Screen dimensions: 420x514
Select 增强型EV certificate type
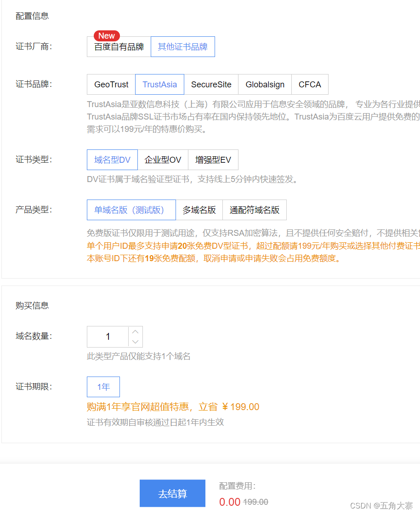[213, 160]
